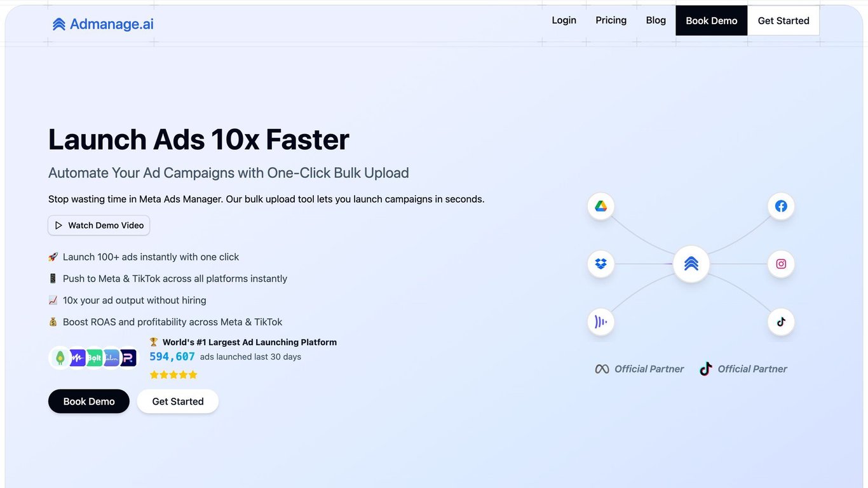The image size is (868, 488).
Task: Click the Google Drive integration icon
Action: tap(601, 206)
